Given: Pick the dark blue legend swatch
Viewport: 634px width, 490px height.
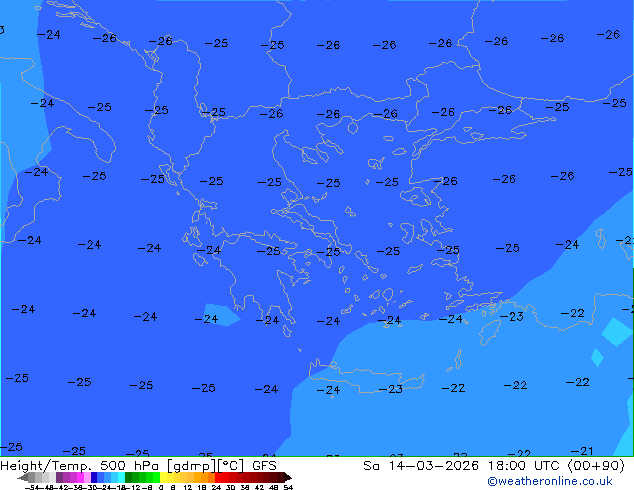Looking at the screenshot, I should (94, 477).
